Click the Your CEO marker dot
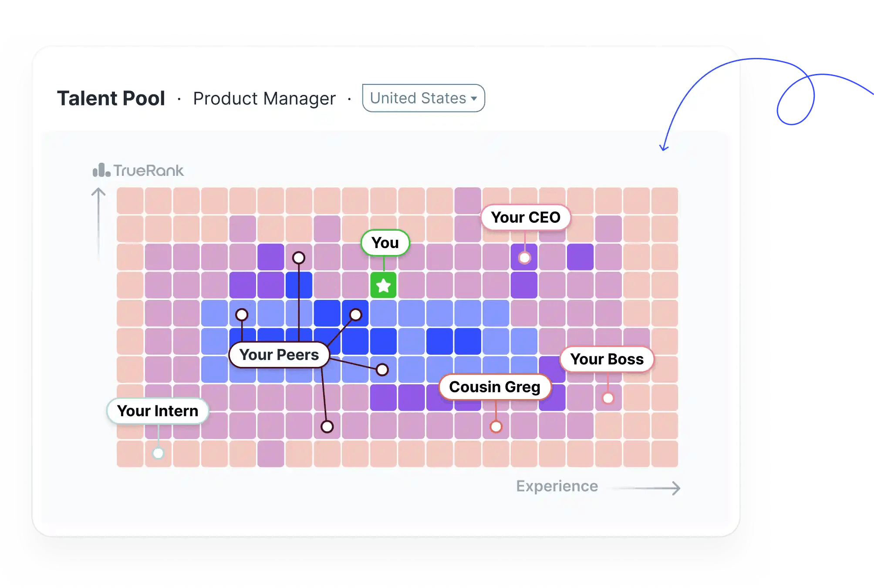The width and height of the screenshot is (874, 588). 525,258
